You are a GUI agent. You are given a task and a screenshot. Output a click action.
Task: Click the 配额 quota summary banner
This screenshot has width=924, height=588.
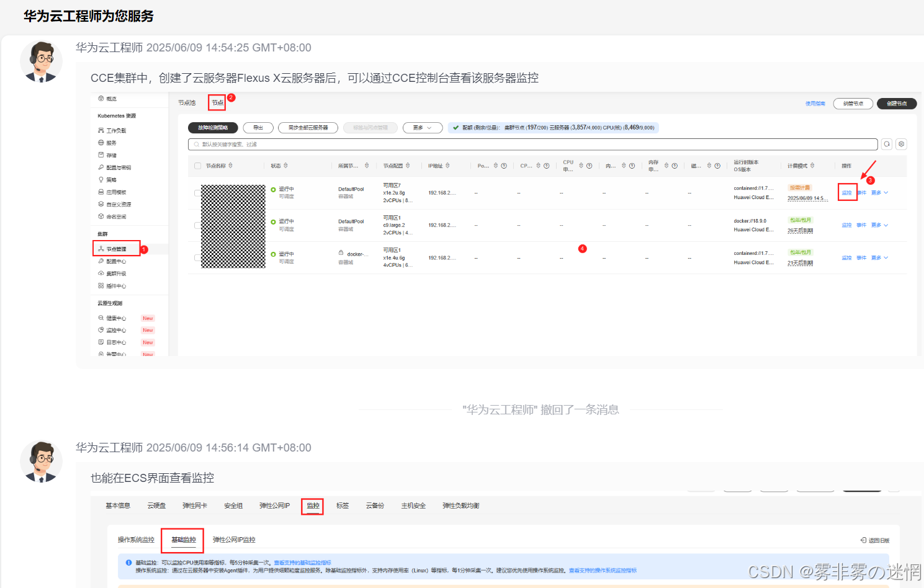(553, 128)
